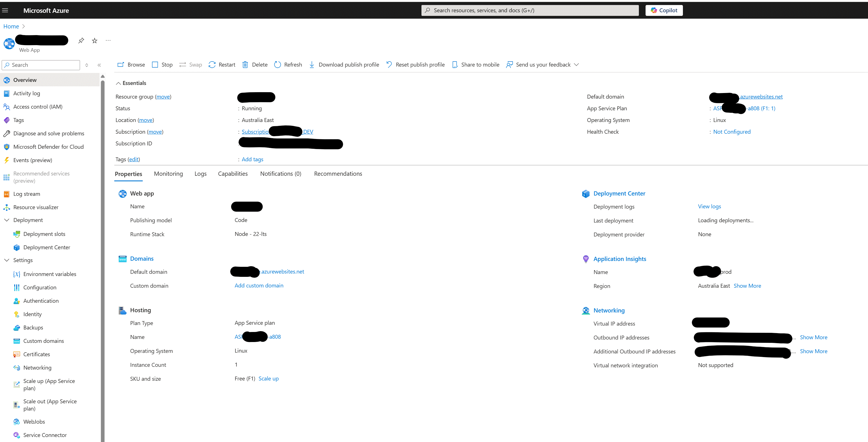Image resolution: width=868 pixels, height=442 pixels.
Task: Collapse the Settings sidebar group
Action: pyautogui.click(x=7, y=260)
